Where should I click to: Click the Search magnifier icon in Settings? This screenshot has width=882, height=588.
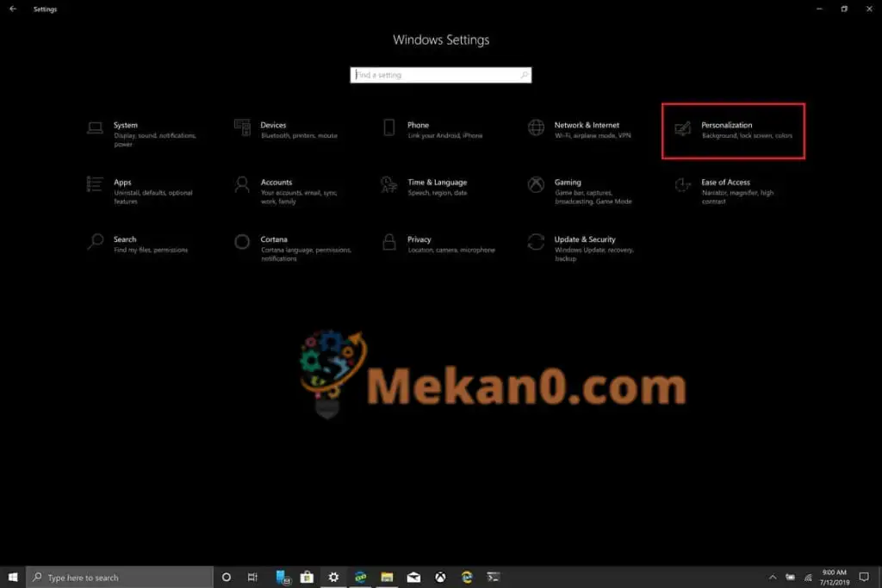pyautogui.click(x=95, y=242)
